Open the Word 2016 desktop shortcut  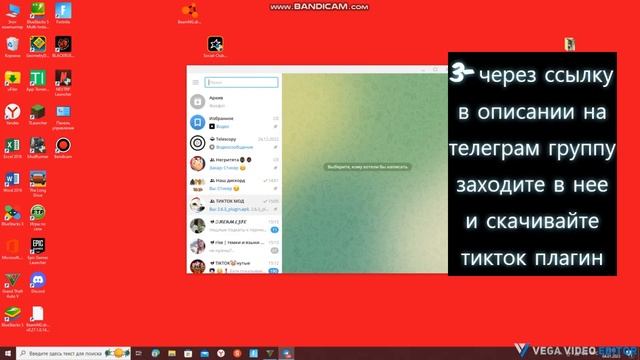click(x=12, y=182)
